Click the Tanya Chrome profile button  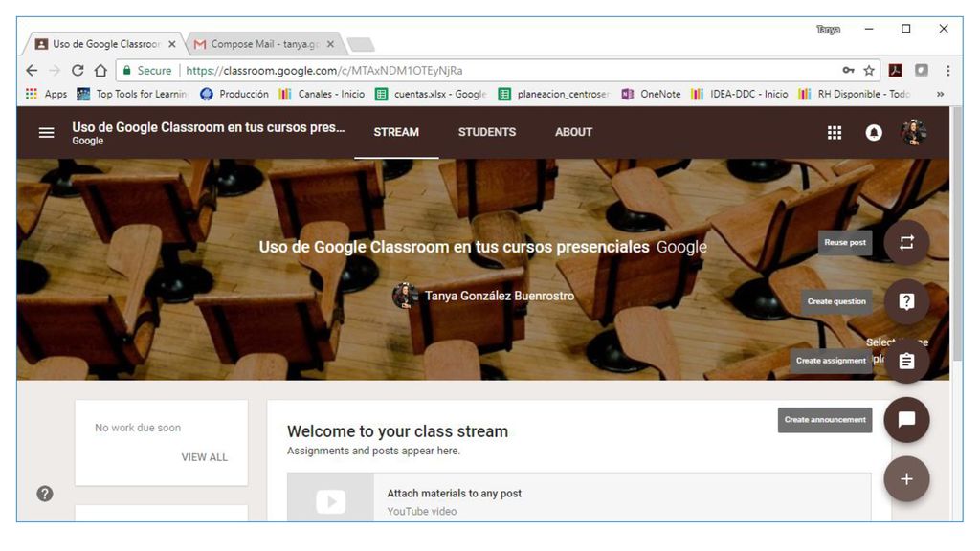828,30
